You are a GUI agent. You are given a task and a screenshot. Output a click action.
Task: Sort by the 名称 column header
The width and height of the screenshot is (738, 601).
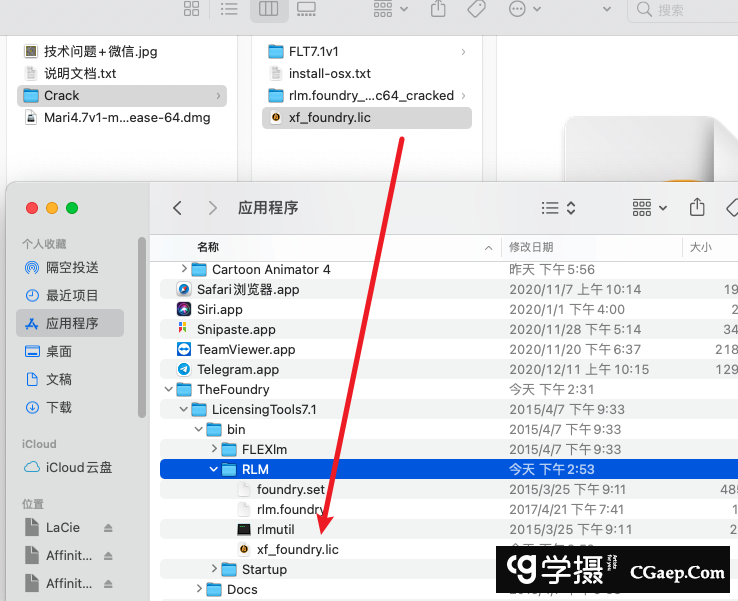click(208, 247)
